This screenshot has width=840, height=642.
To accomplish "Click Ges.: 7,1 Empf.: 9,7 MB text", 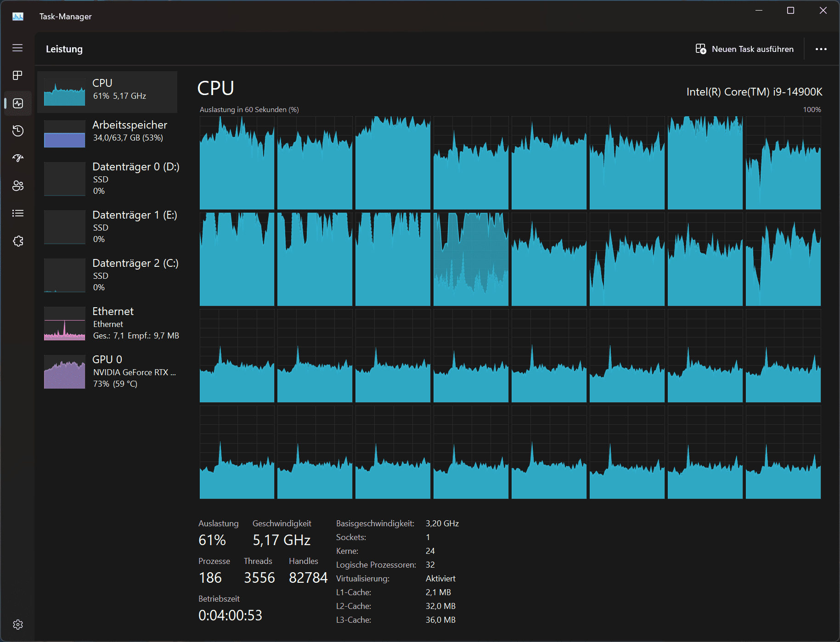I will pos(136,336).
